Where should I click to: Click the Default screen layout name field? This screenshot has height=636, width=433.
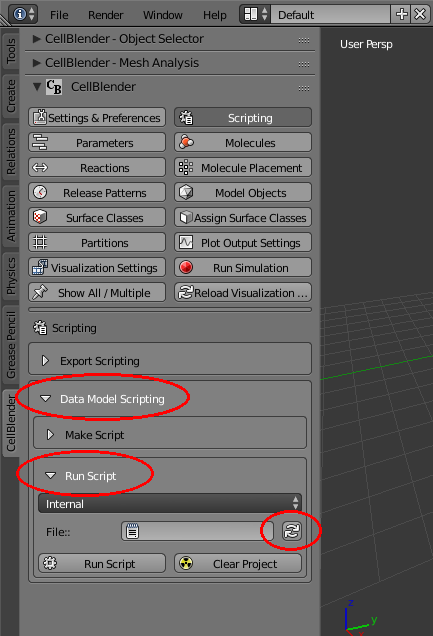pos(330,15)
